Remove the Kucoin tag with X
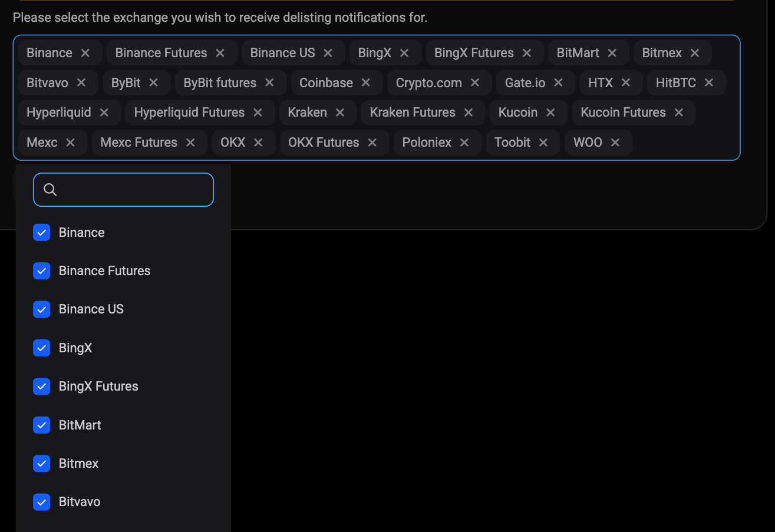 (x=550, y=113)
